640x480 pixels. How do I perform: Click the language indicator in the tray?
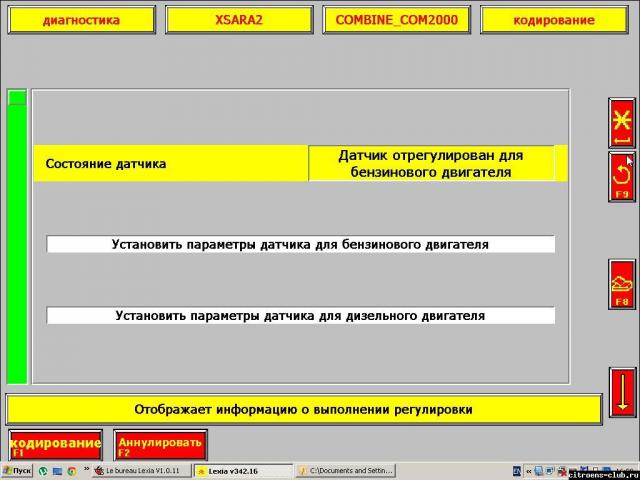516,471
